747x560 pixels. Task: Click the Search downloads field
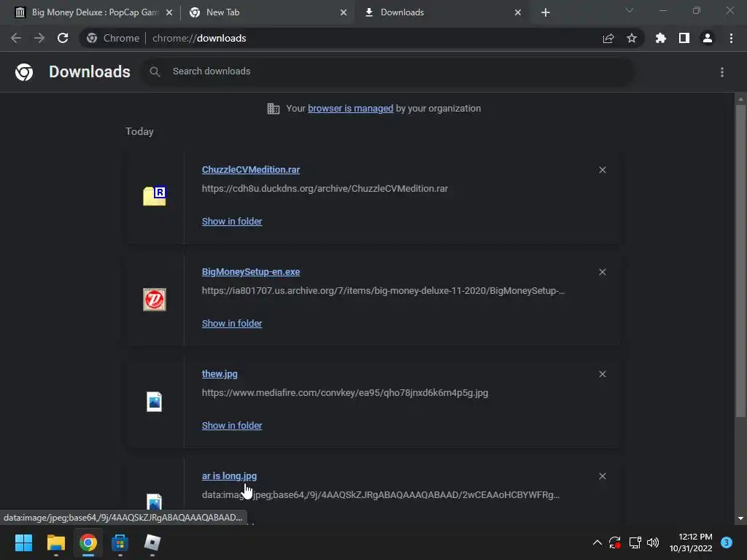[388, 71]
